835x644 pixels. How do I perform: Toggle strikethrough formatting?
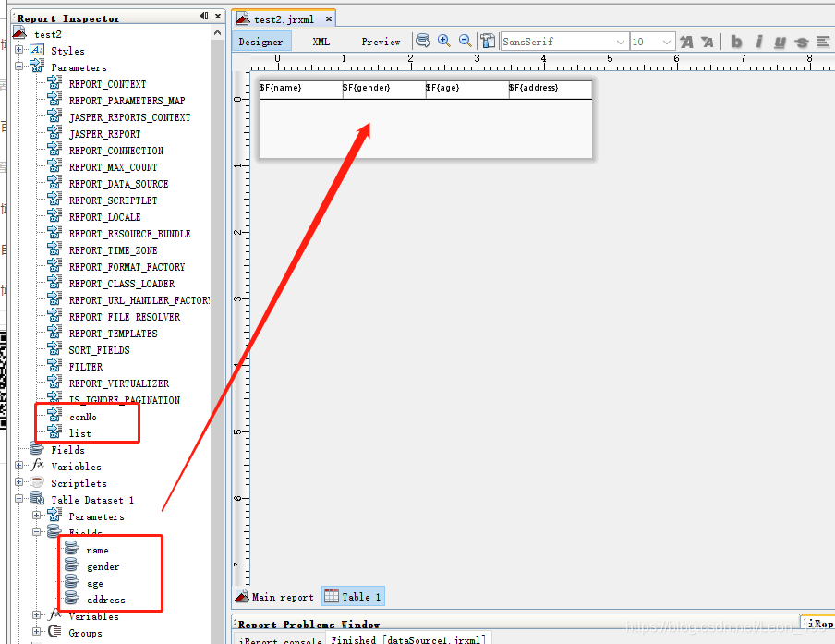(x=801, y=42)
